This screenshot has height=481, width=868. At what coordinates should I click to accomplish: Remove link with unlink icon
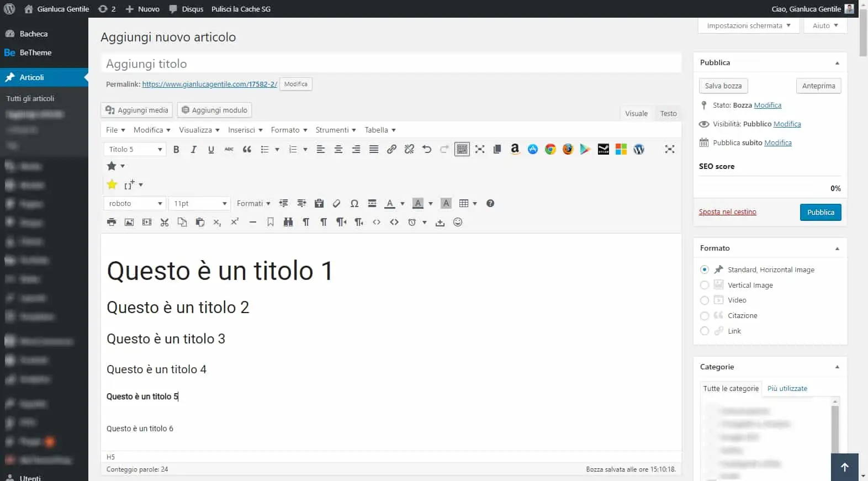[x=409, y=150]
